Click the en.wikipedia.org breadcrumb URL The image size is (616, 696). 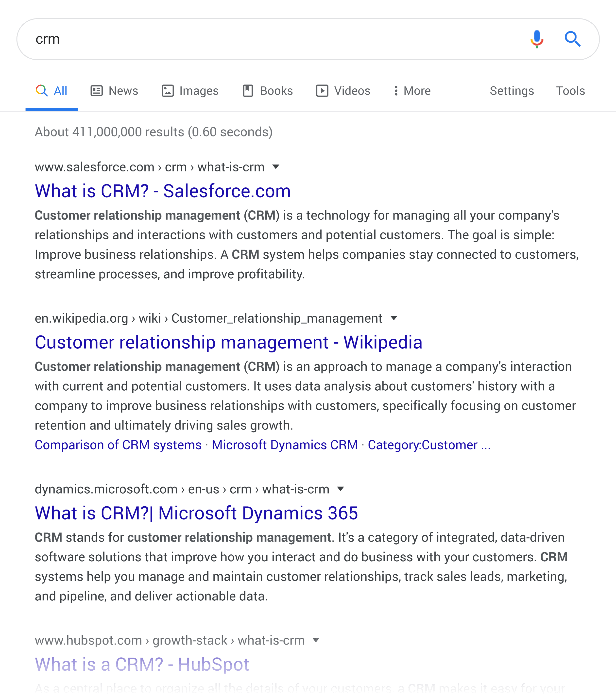point(208,318)
